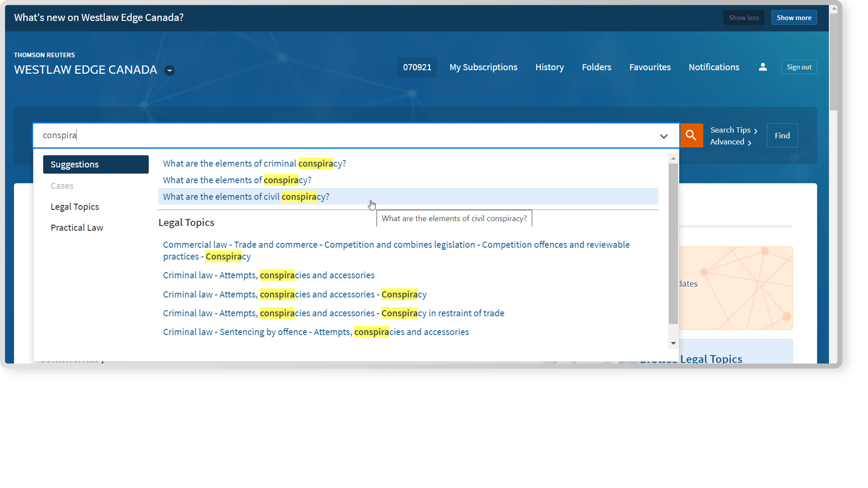Open 'Conspiracy in restraint of trade' topic
Image resolution: width=868 pixels, height=488 pixels.
[334, 313]
